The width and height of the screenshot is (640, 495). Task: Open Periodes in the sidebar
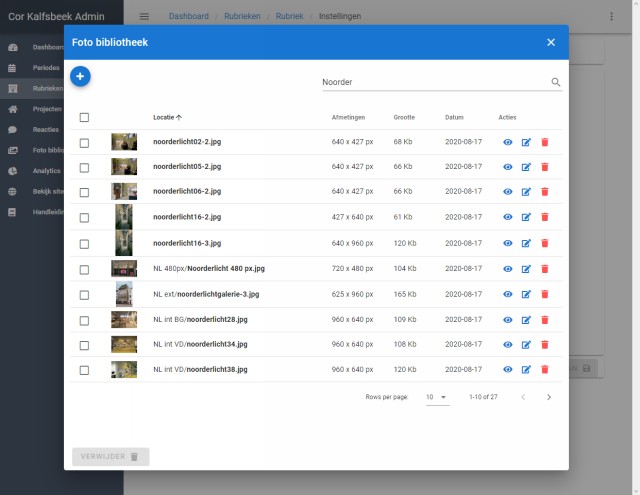click(32, 68)
